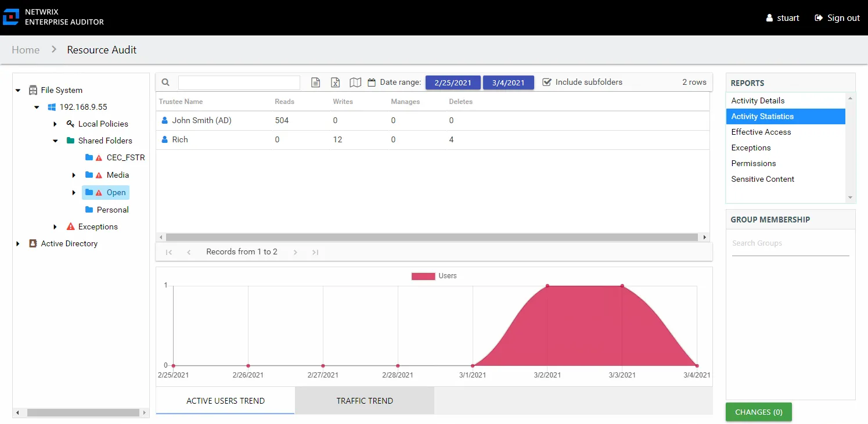This screenshot has width=868, height=424.
Task: Go to the Home breadcrumb
Action: point(26,50)
